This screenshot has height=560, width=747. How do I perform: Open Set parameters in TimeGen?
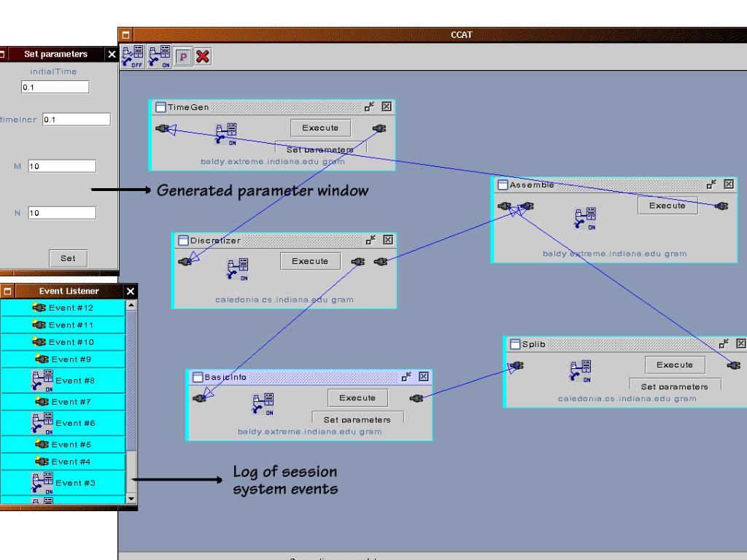tap(321, 147)
